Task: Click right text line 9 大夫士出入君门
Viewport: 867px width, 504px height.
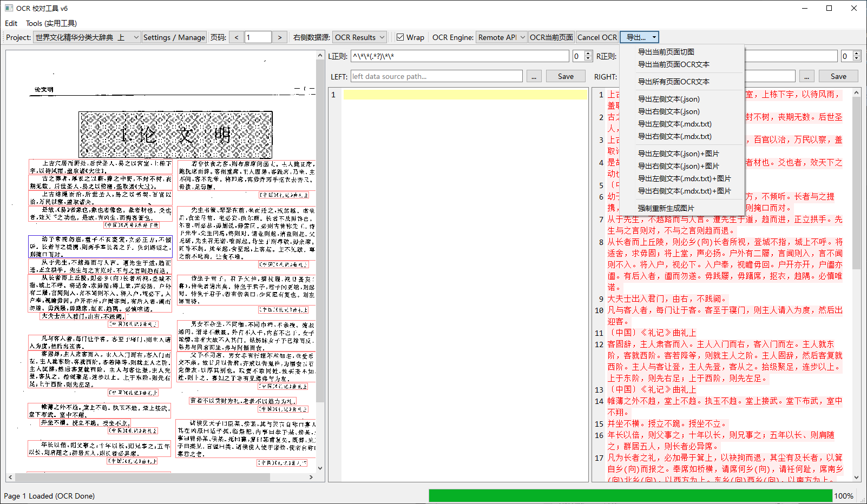Action: point(667,299)
